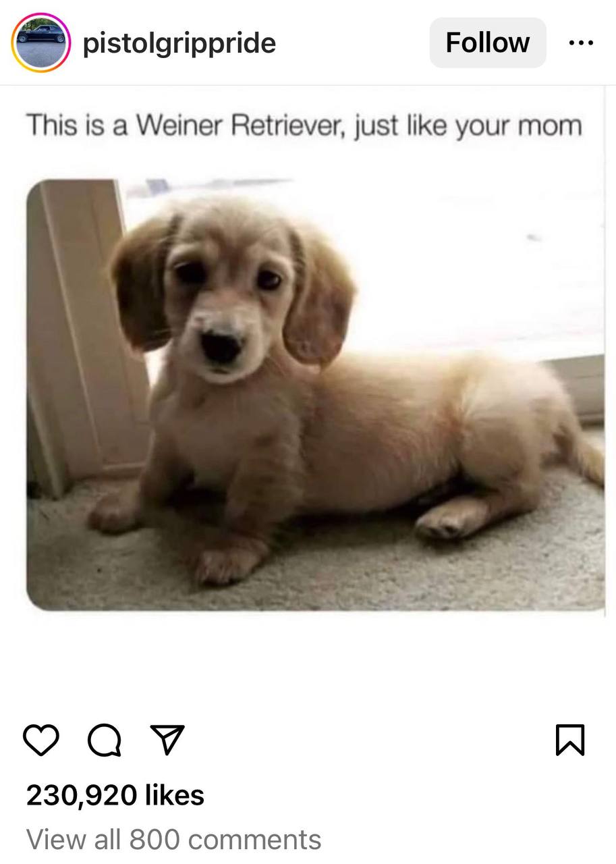Image resolution: width=616 pixels, height=864 pixels.
Task: Open comments via the speech bubble icon
Action: tap(105, 740)
